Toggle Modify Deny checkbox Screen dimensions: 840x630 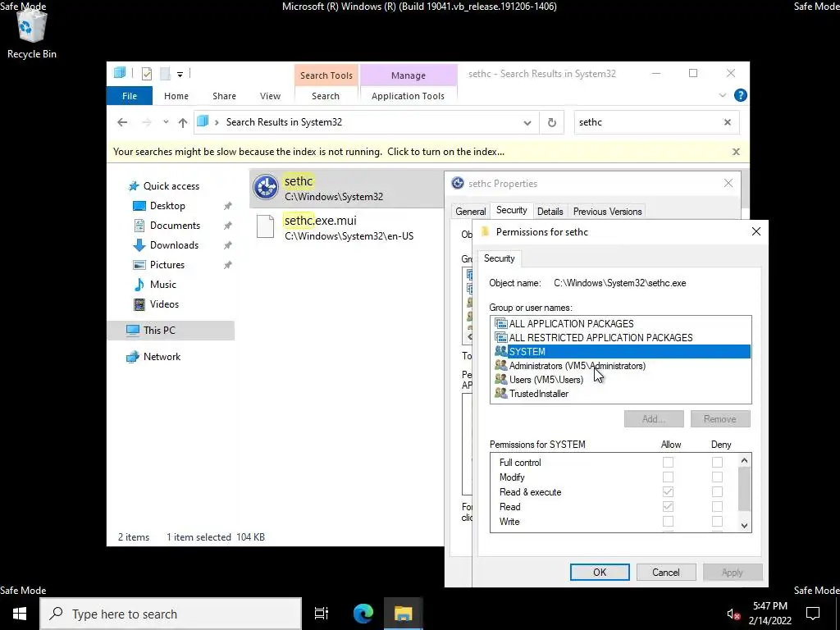pyautogui.click(x=717, y=477)
